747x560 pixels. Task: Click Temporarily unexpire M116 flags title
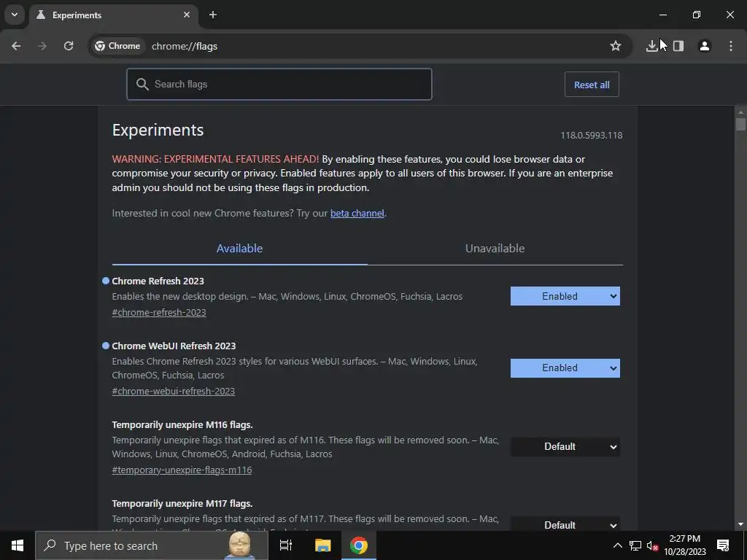pyautogui.click(x=182, y=425)
